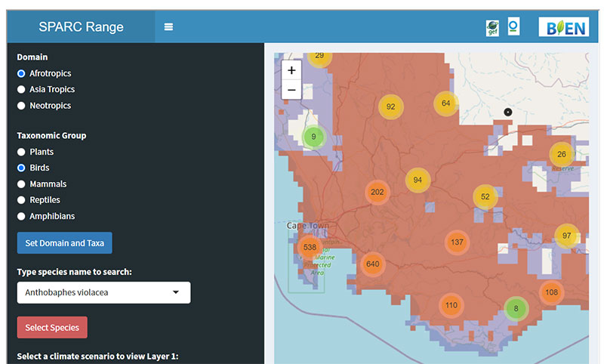Choose Neotropics as the domain

tap(21, 106)
